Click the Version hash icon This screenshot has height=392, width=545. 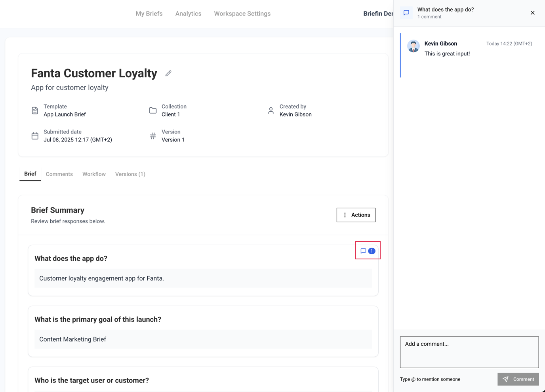153,136
